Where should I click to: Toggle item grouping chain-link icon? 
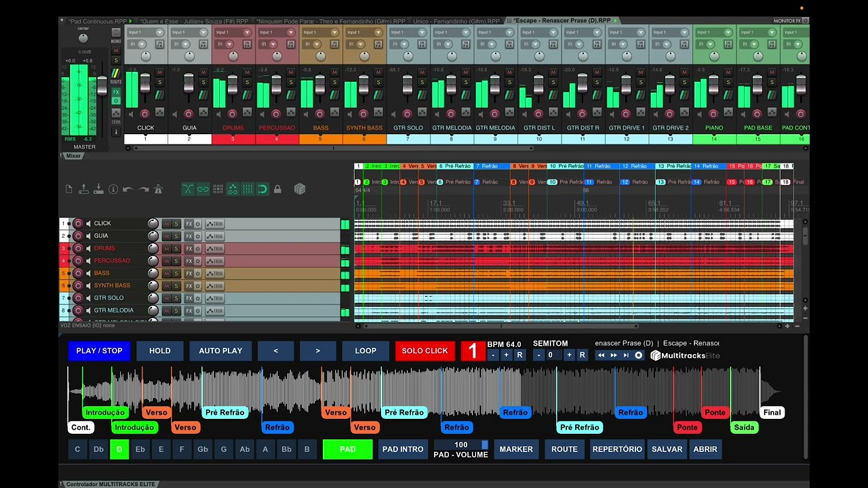pyautogui.click(x=203, y=190)
